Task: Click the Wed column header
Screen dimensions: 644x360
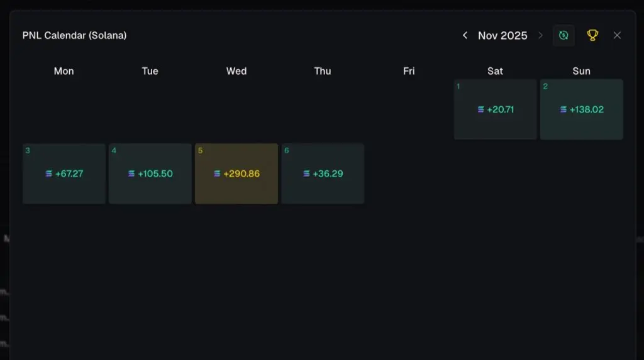Action: click(236, 71)
